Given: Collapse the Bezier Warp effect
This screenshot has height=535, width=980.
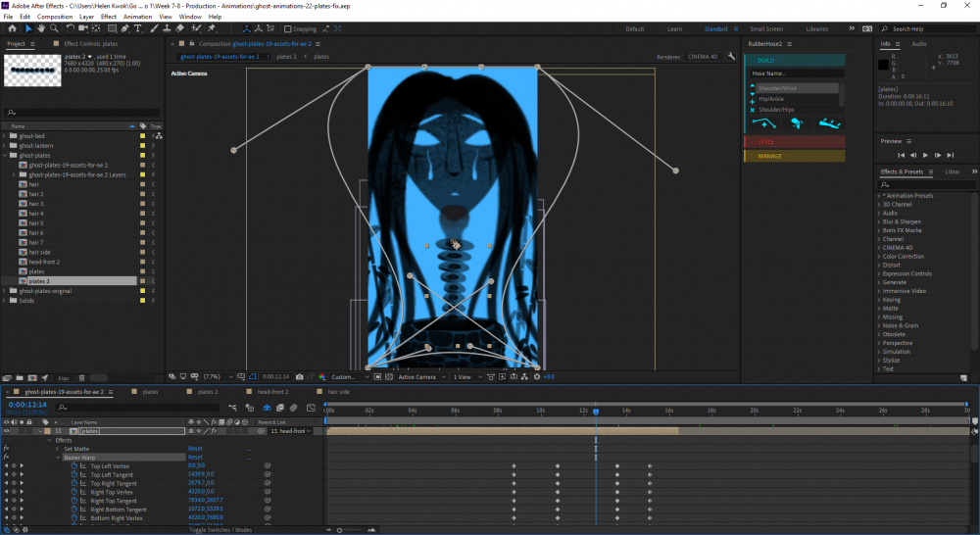Looking at the screenshot, I should pyautogui.click(x=58, y=458).
